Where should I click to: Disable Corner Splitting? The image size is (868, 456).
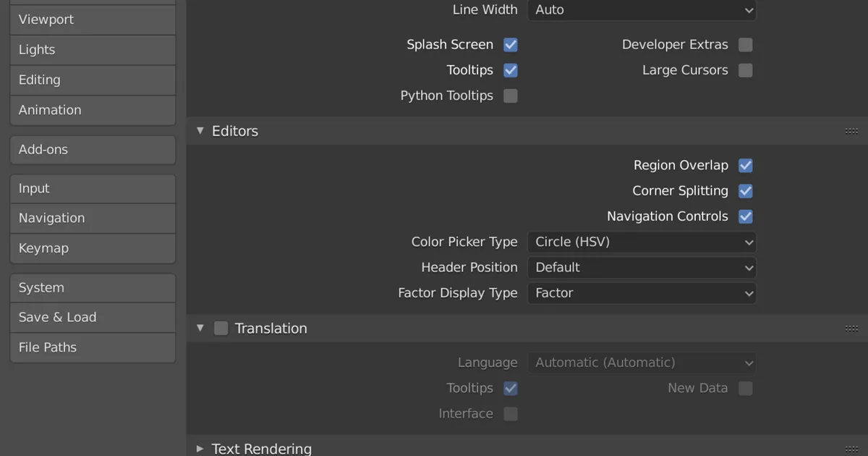(746, 191)
